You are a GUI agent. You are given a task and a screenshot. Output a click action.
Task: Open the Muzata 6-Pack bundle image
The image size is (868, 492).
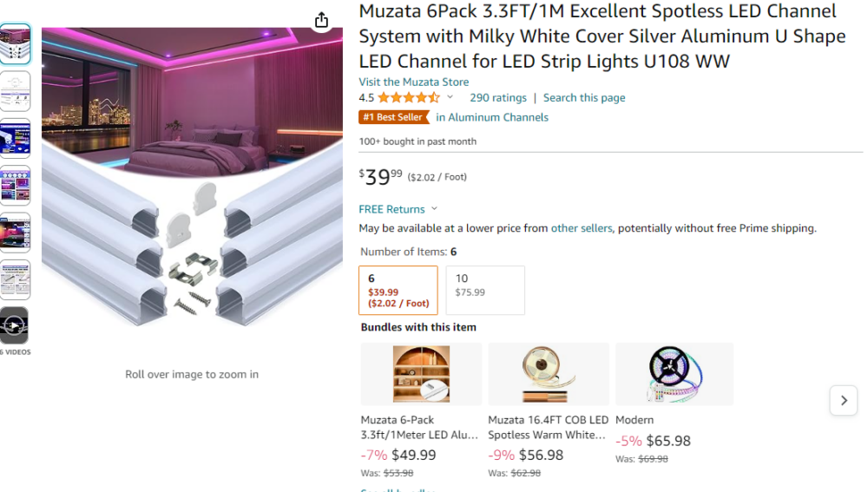pos(421,374)
